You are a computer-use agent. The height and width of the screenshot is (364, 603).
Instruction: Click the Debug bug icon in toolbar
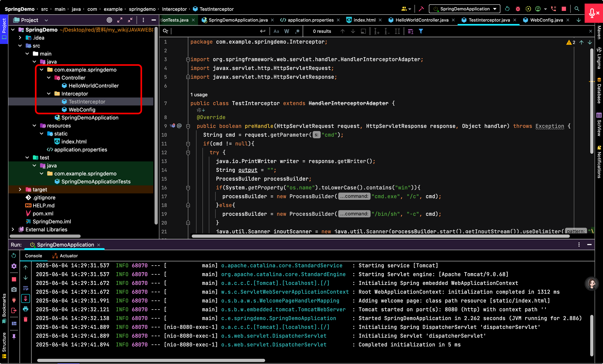518,9
